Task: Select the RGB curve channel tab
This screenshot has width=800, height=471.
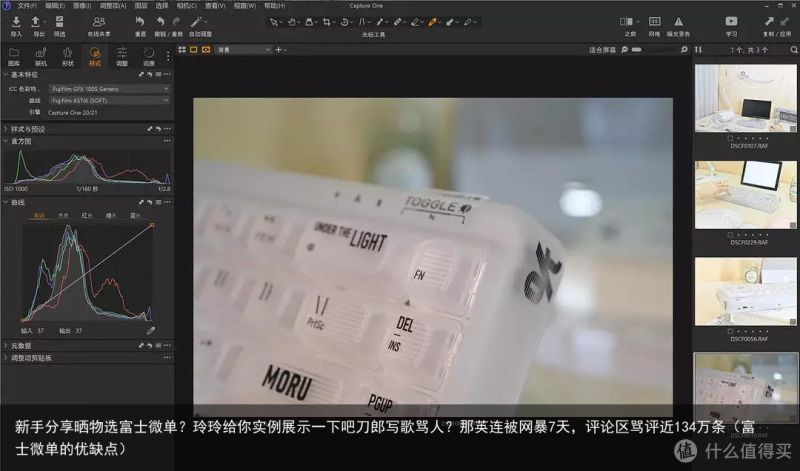Action: pos(39,216)
